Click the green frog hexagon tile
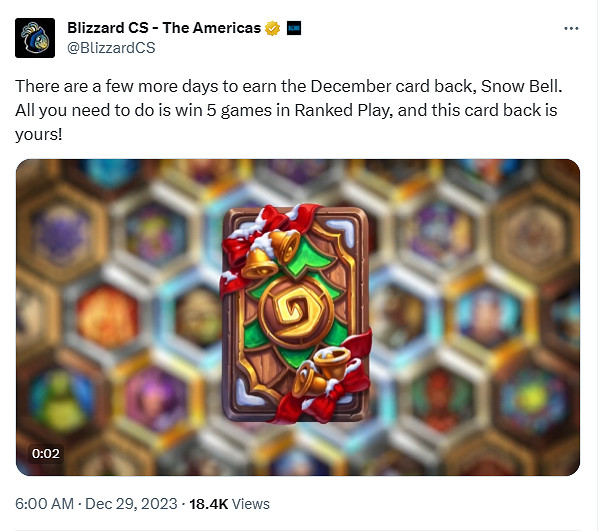Screen dimensions: 600x531 click(62, 399)
